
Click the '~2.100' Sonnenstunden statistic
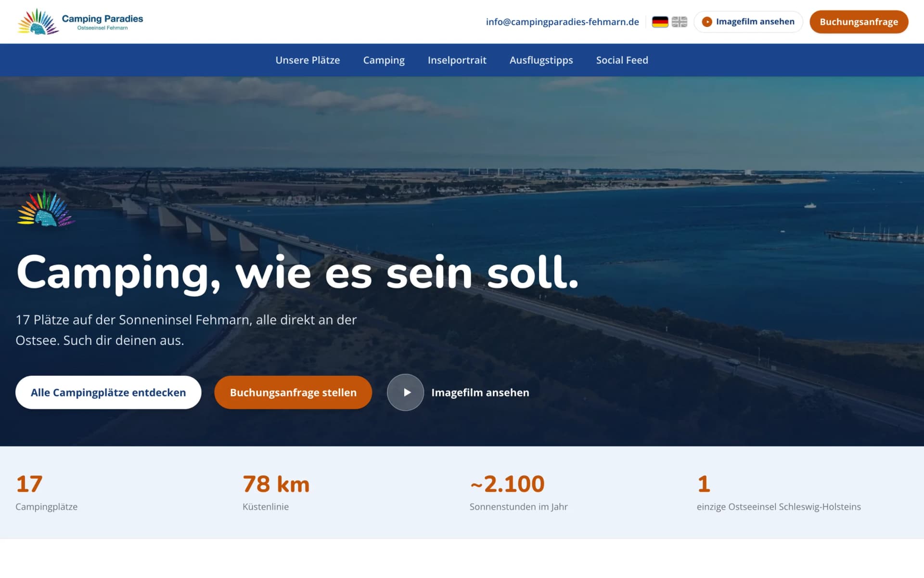pyautogui.click(x=507, y=484)
